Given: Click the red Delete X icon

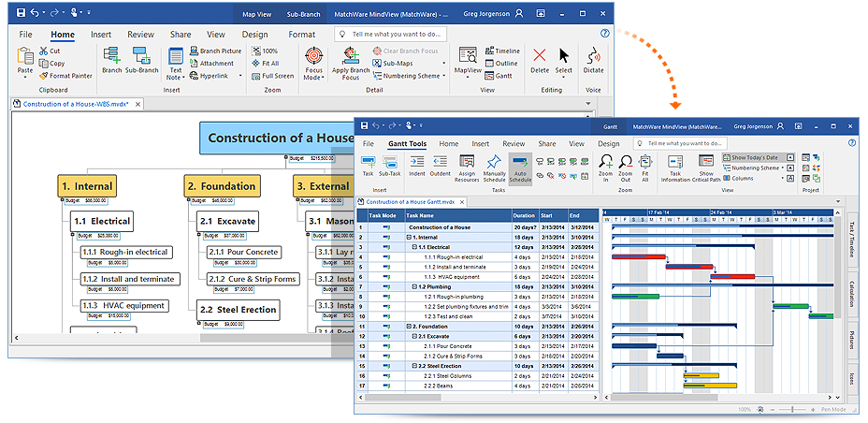Looking at the screenshot, I should [539, 55].
